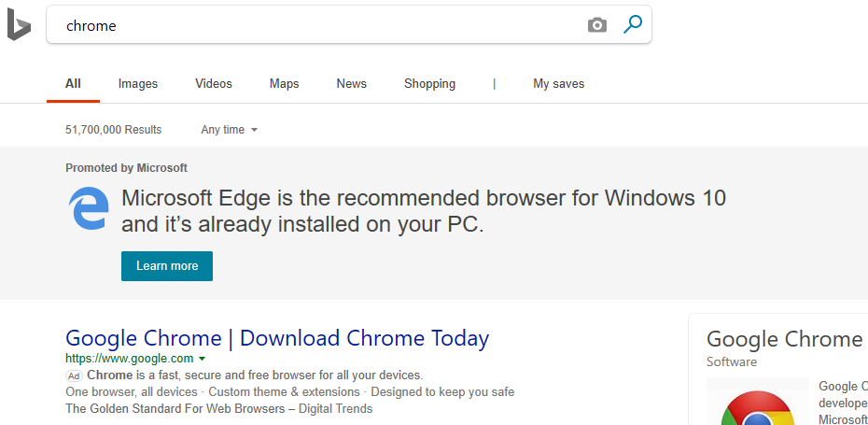Click the Bing logo icon
Screen dimensions: 868x425
point(19,25)
